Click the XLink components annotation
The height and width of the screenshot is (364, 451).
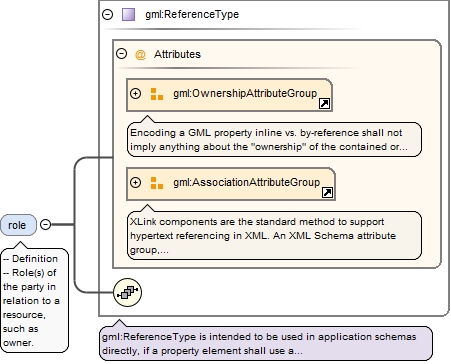tap(274, 235)
